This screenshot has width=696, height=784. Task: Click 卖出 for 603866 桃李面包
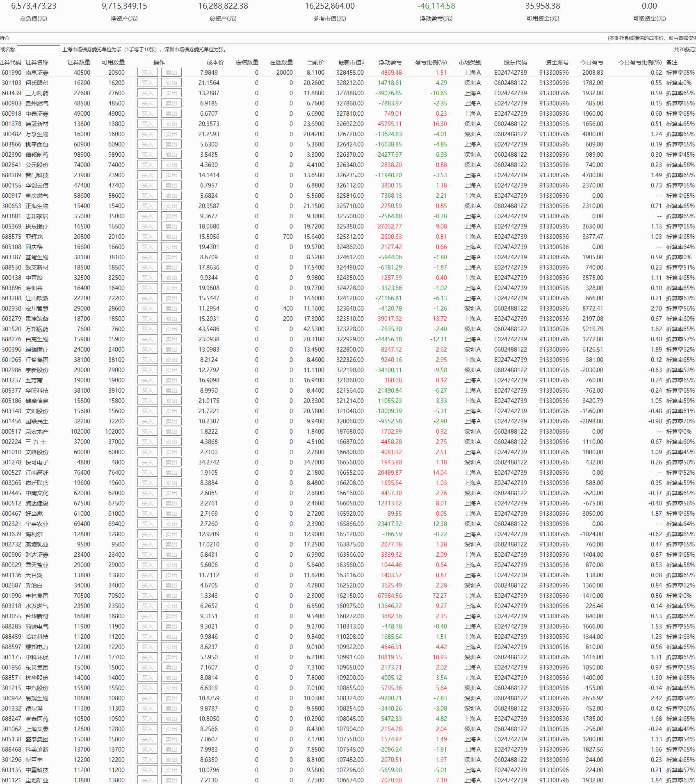click(171, 144)
